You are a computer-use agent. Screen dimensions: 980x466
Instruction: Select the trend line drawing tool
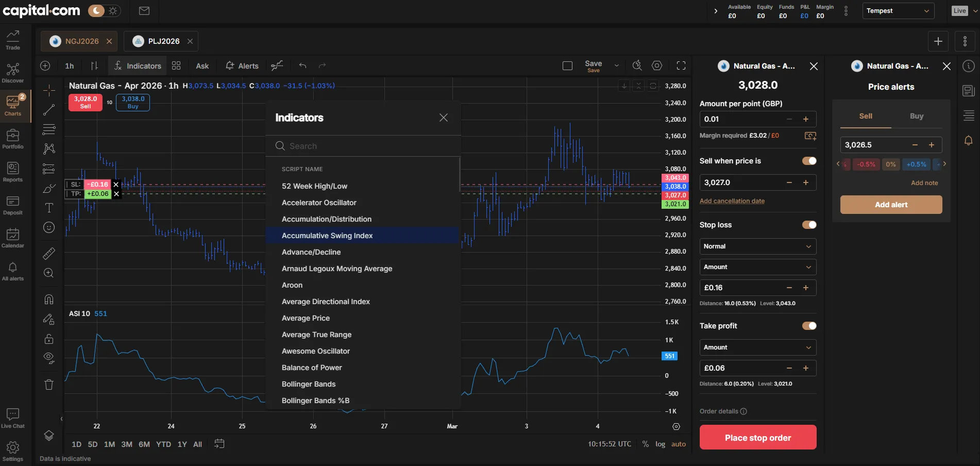(x=49, y=110)
